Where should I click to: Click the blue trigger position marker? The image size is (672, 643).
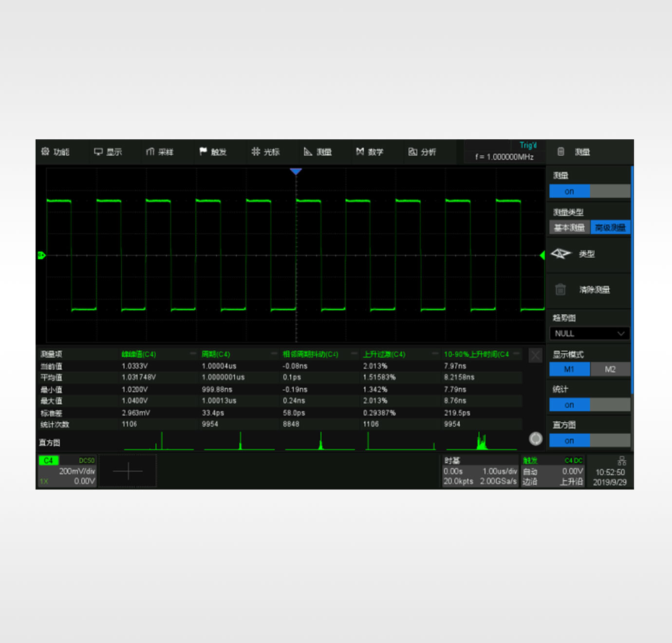pyautogui.click(x=296, y=171)
